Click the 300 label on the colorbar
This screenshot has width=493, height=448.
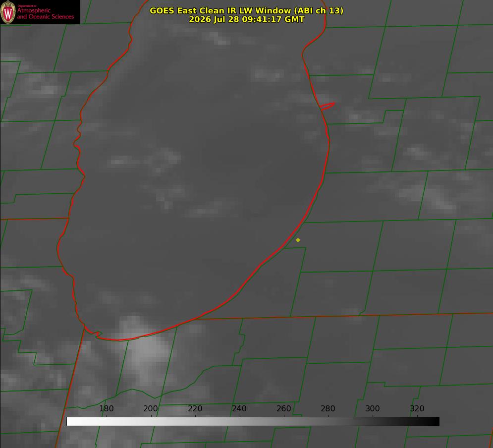point(373,408)
